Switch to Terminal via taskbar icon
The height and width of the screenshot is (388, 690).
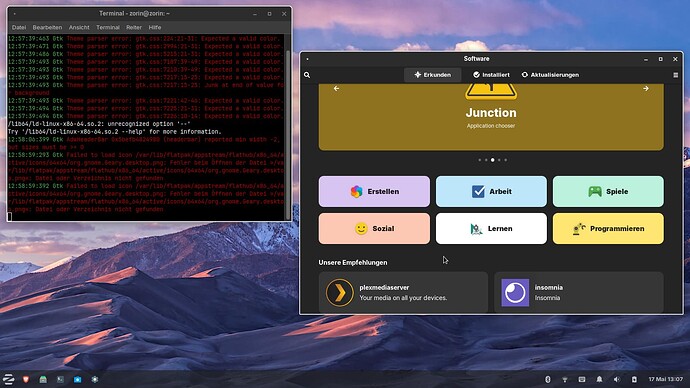point(60,379)
